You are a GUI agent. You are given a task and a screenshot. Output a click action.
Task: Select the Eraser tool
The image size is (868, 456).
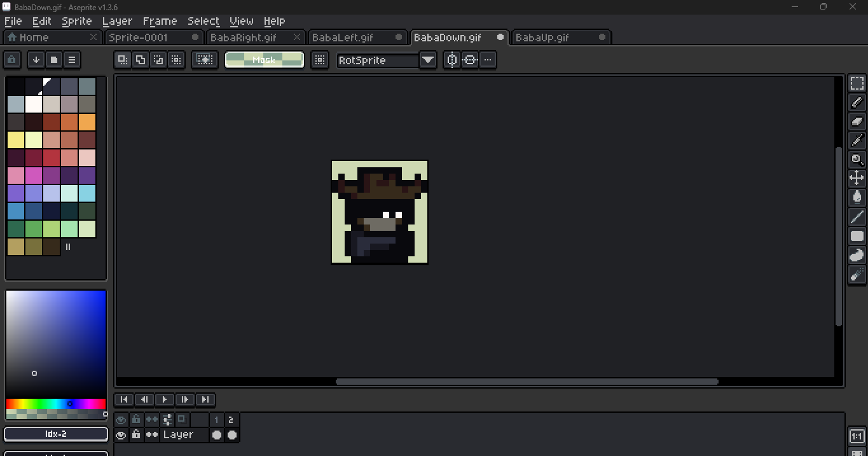857,121
